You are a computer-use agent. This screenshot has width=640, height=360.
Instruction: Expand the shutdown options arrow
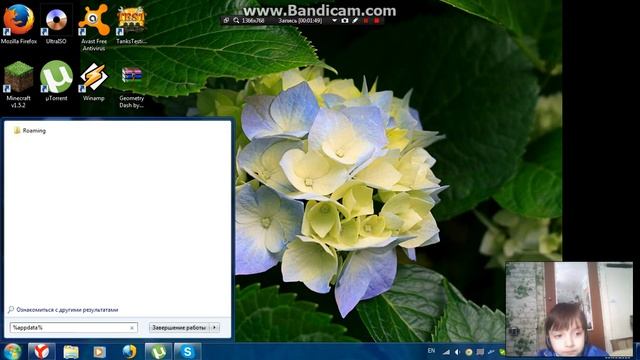215,327
